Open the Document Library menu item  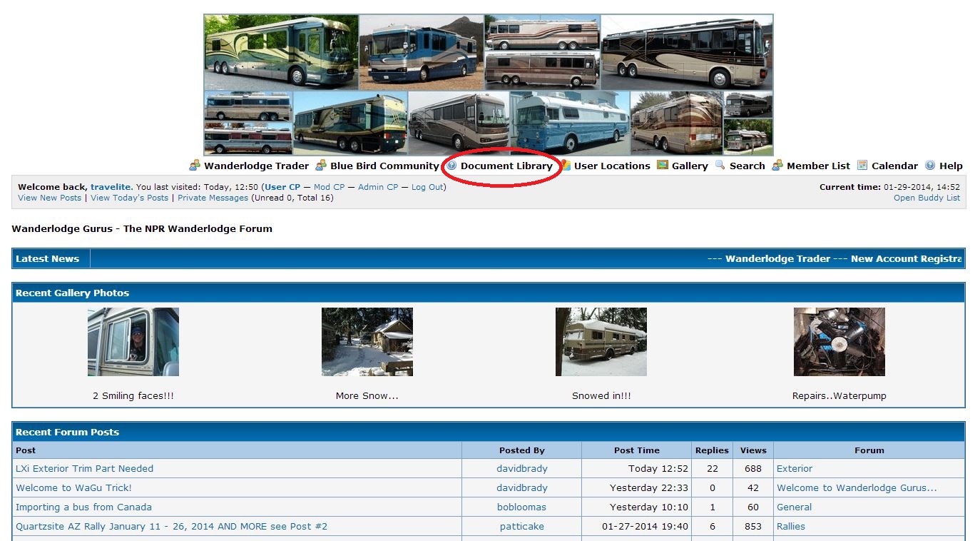[x=506, y=166]
